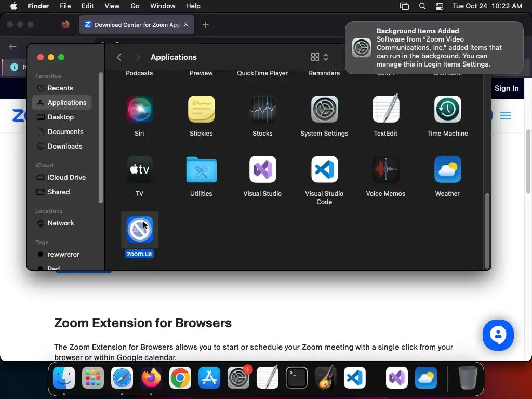Click the Stage Manager menu bar icon
This screenshot has width=532, height=399.
click(404, 6)
